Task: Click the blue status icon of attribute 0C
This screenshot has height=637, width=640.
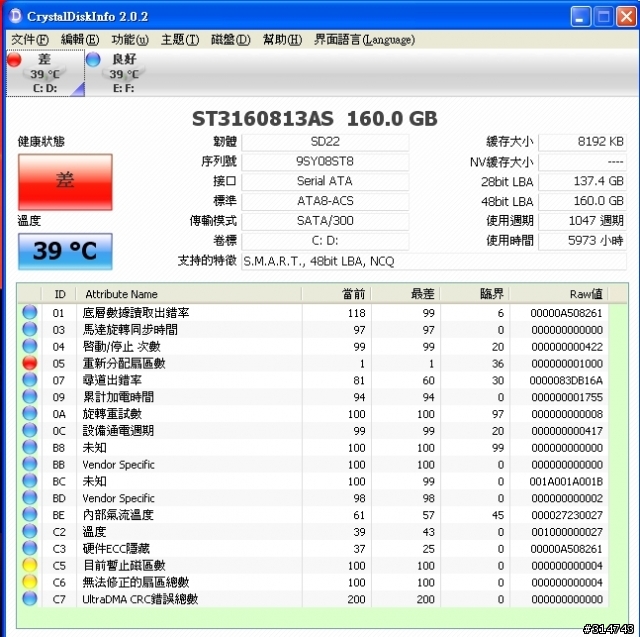Action: [x=29, y=430]
